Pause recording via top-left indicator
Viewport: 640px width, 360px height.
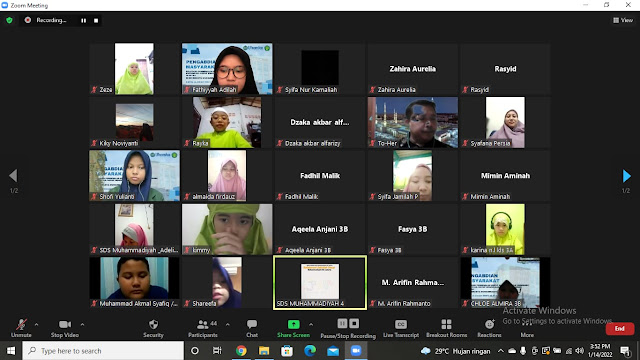click(84, 20)
